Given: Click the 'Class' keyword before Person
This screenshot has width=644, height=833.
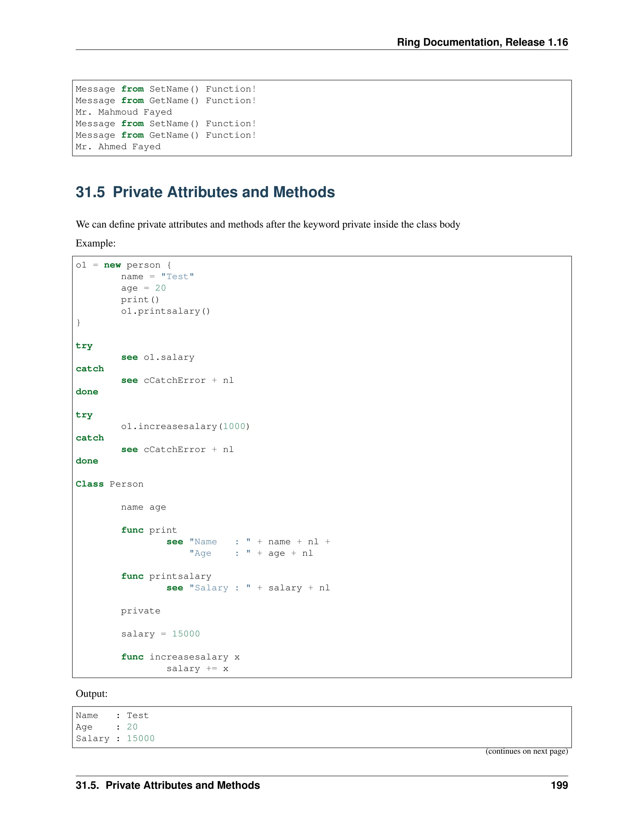Looking at the screenshot, I should click(89, 484).
